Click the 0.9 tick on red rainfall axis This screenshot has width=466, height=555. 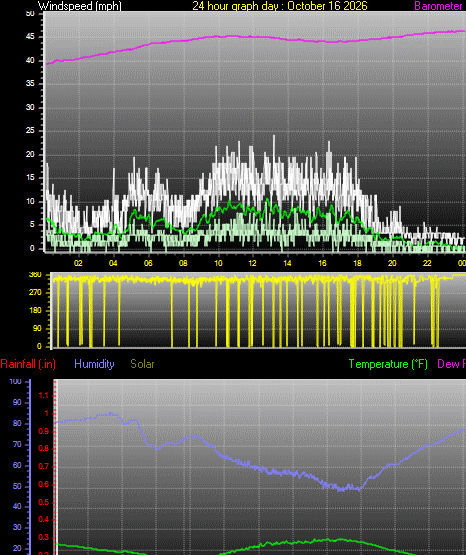[x=44, y=431]
